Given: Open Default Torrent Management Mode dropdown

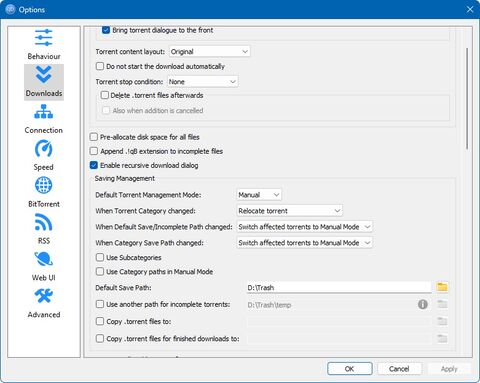Looking at the screenshot, I should coord(259,195).
